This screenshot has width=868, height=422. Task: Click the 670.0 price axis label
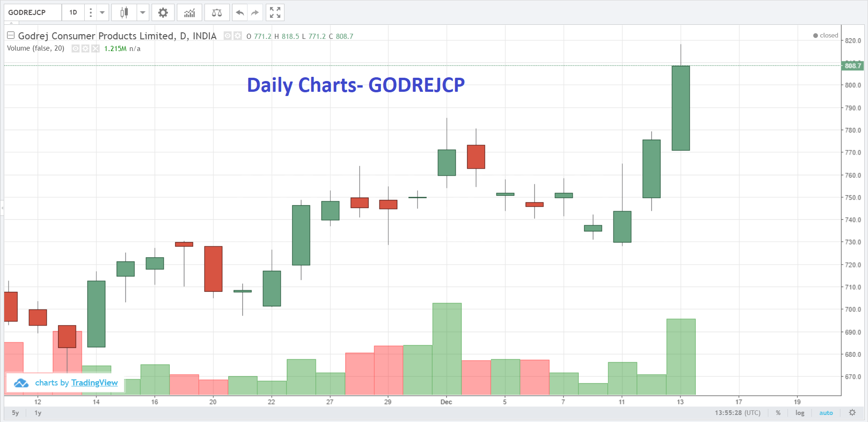[853, 377]
